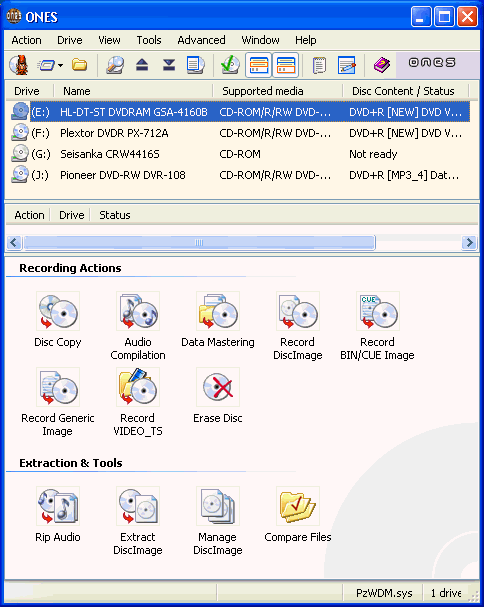Open the Help menu

click(306, 40)
